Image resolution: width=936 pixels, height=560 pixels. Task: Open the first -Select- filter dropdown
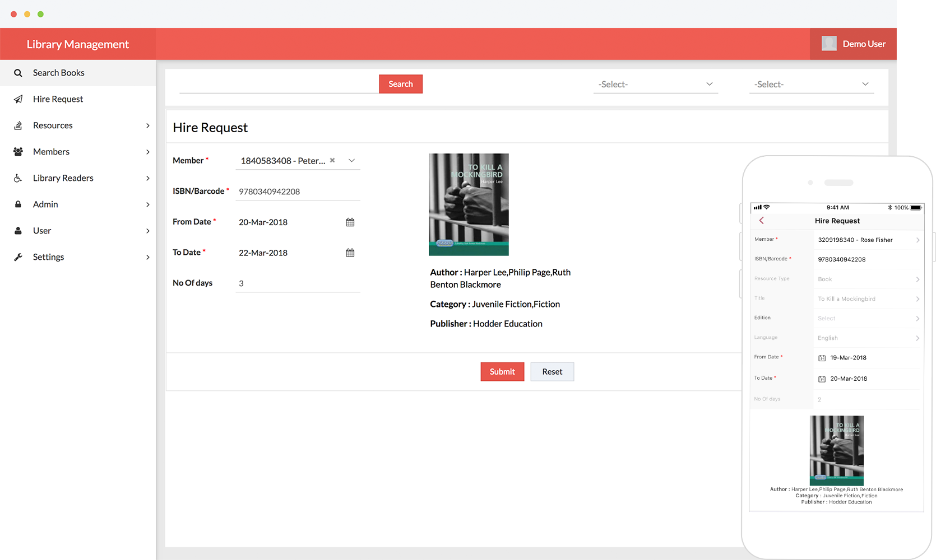click(x=655, y=85)
